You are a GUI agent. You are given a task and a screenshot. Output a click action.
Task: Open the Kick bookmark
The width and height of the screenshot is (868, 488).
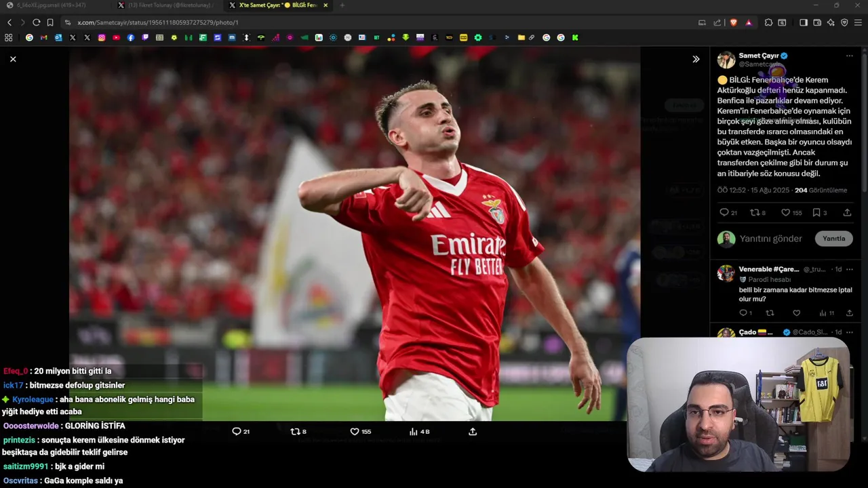pos(575,38)
